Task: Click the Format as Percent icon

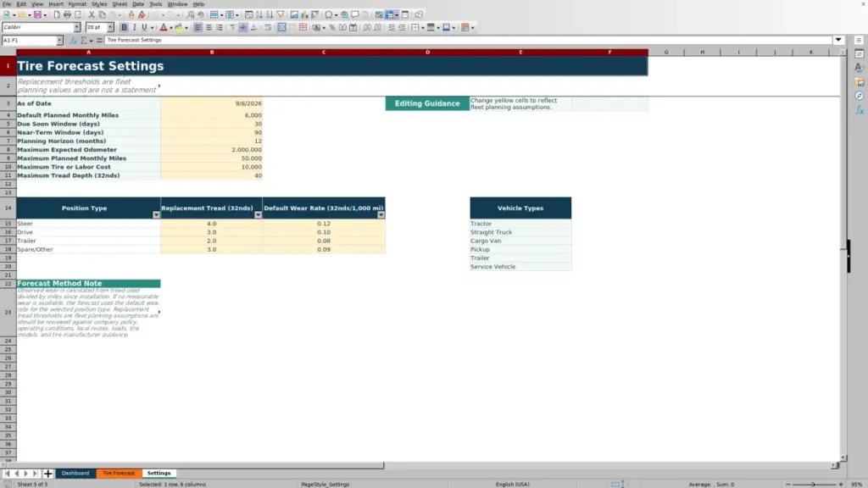Action: (332, 27)
